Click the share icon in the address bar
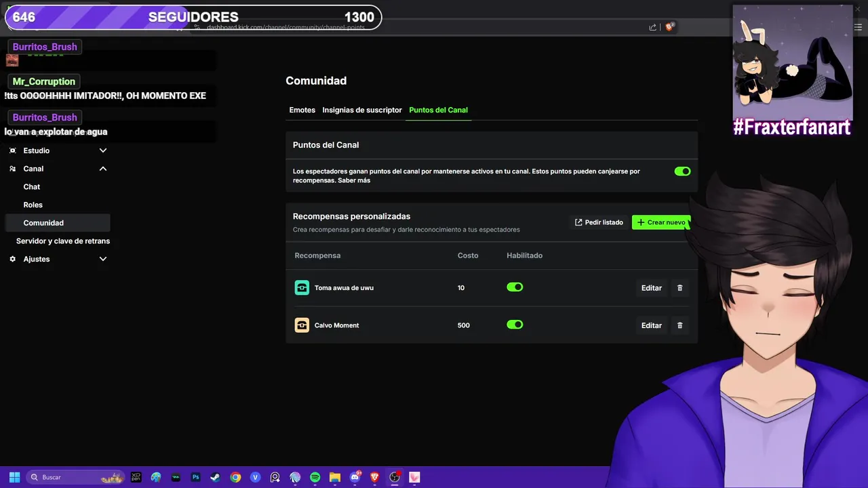Viewport: 868px width, 488px height. [x=652, y=27]
